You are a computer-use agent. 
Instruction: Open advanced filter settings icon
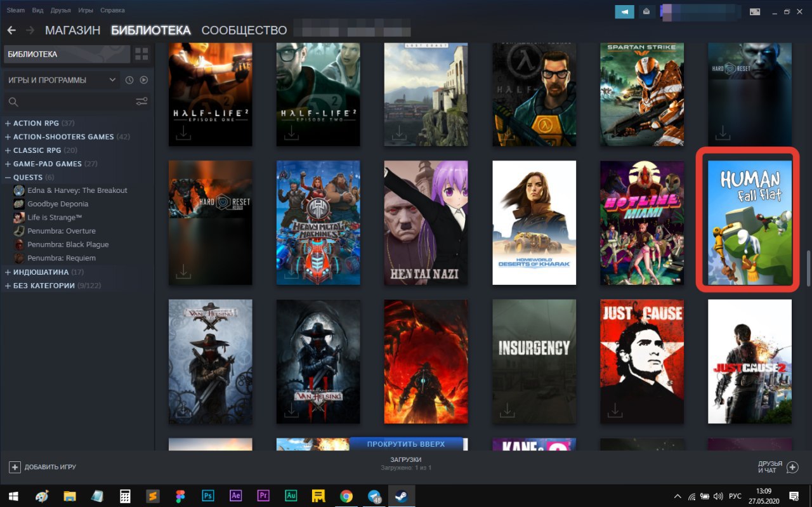[141, 102]
